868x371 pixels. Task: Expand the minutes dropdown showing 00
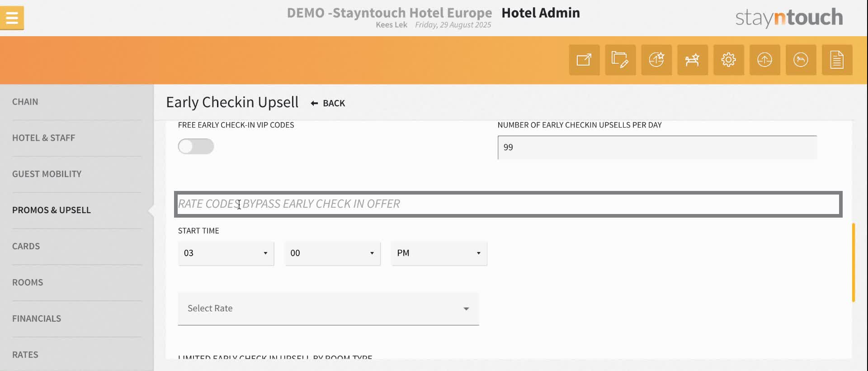click(332, 253)
